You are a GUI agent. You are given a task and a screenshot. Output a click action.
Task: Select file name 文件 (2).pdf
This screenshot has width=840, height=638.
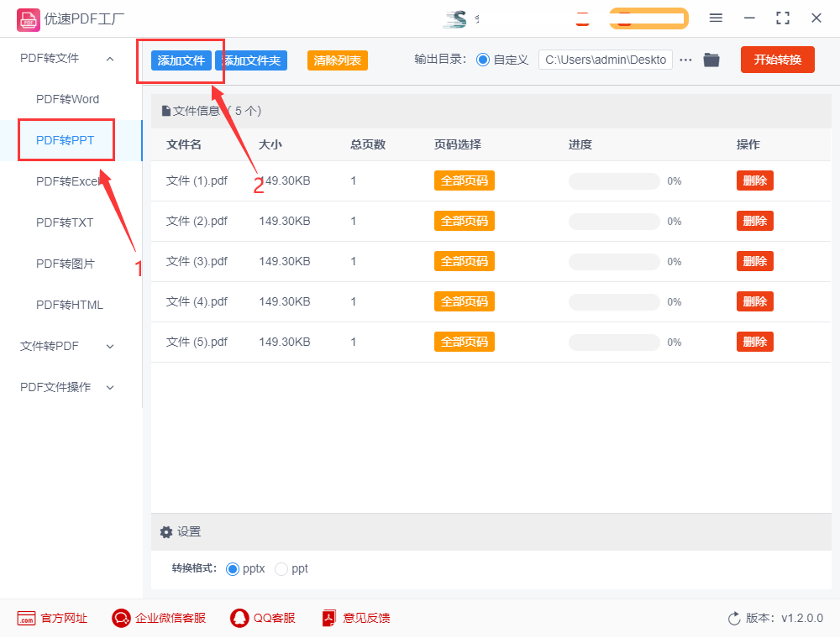197,221
